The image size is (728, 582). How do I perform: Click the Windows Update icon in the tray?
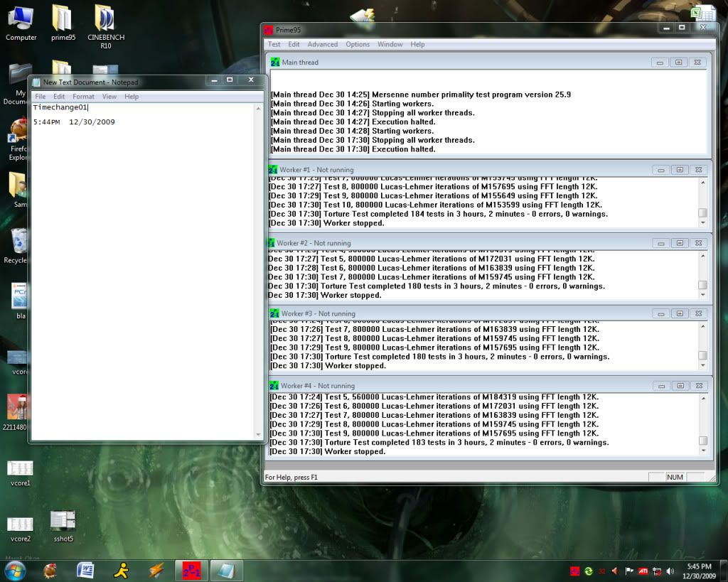pos(588,571)
